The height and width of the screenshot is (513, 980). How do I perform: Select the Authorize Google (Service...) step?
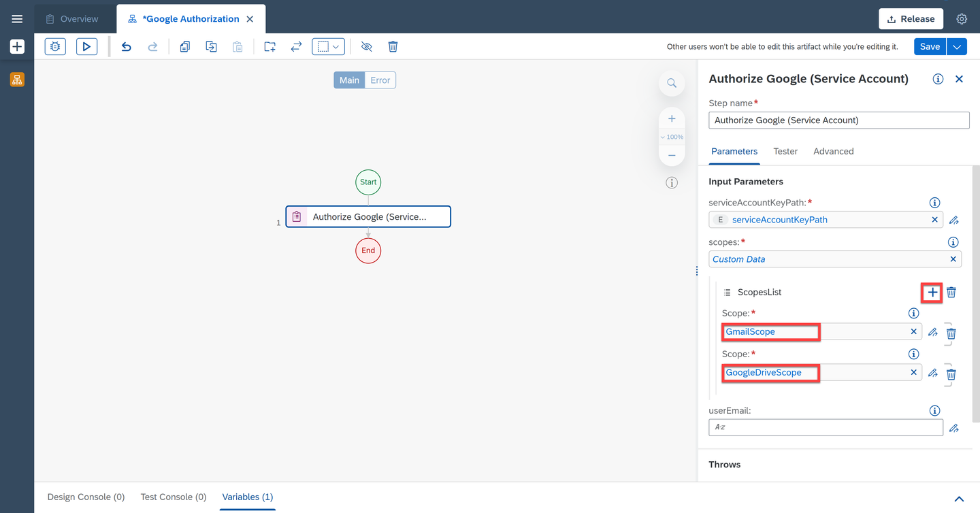click(x=368, y=217)
